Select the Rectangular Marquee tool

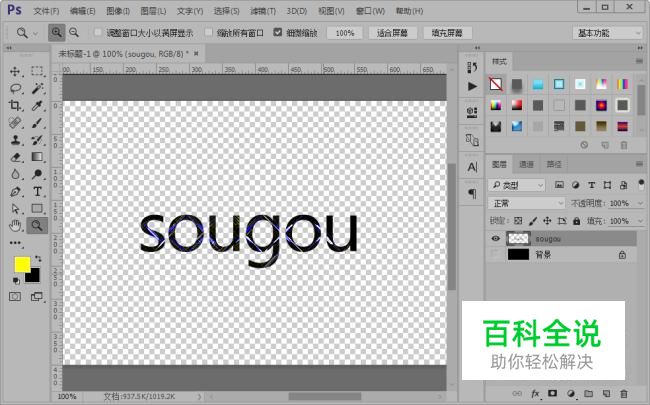tap(37, 71)
